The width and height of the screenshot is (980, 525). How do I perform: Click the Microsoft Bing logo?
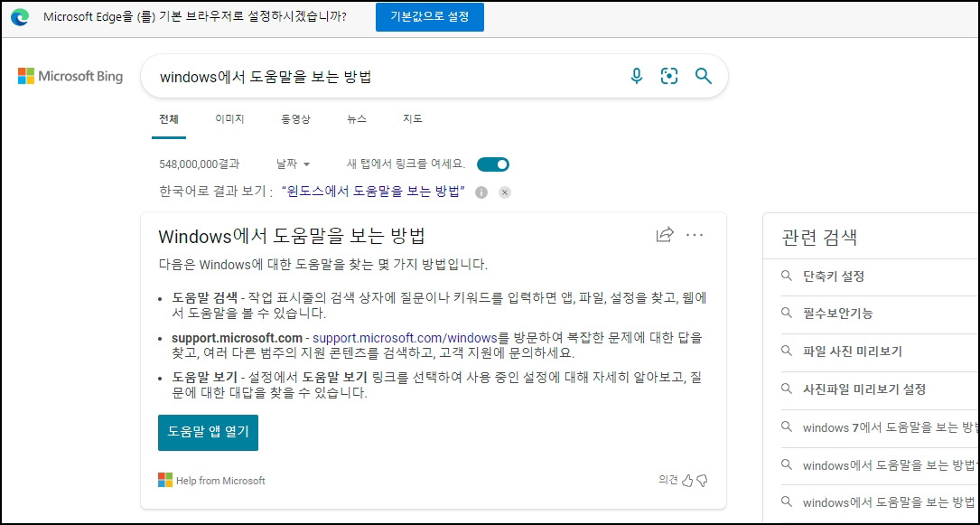tap(70, 76)
